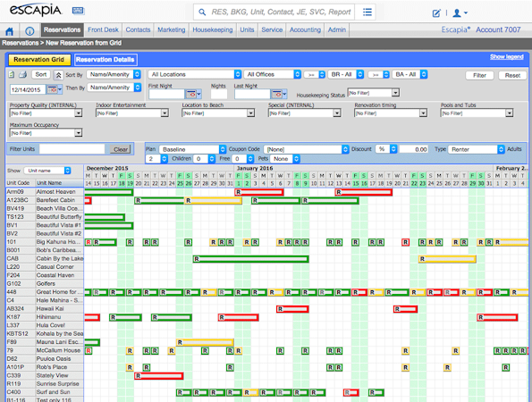Open the list menu icon beside search
This screenshot has width=532, height=402.
(367, 13)
